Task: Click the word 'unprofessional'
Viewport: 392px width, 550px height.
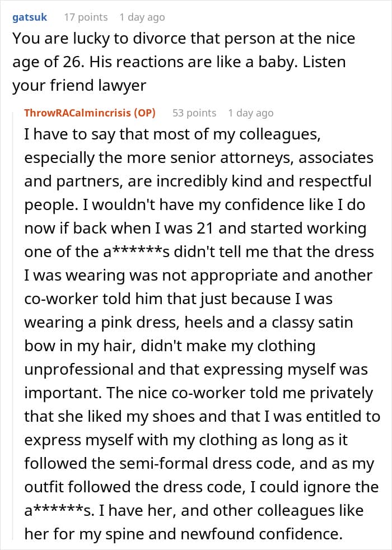Action: [79, 370]
